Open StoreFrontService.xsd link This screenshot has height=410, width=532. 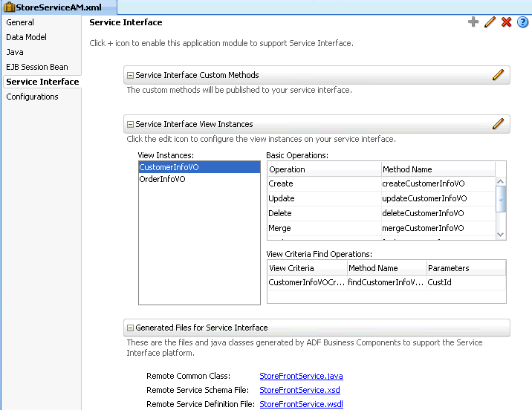point(300,391)
